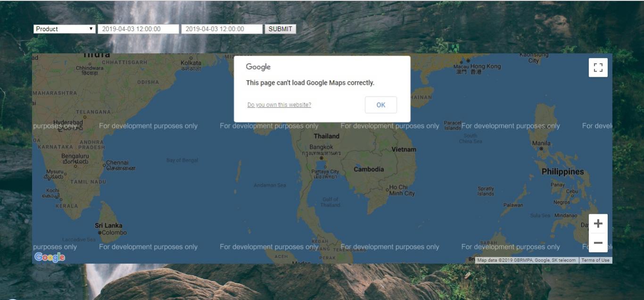The width and height of the screenshot is (644, 300).
Task: Zoom out of the map
Action: pyautogui.click(x=598, y=243)
